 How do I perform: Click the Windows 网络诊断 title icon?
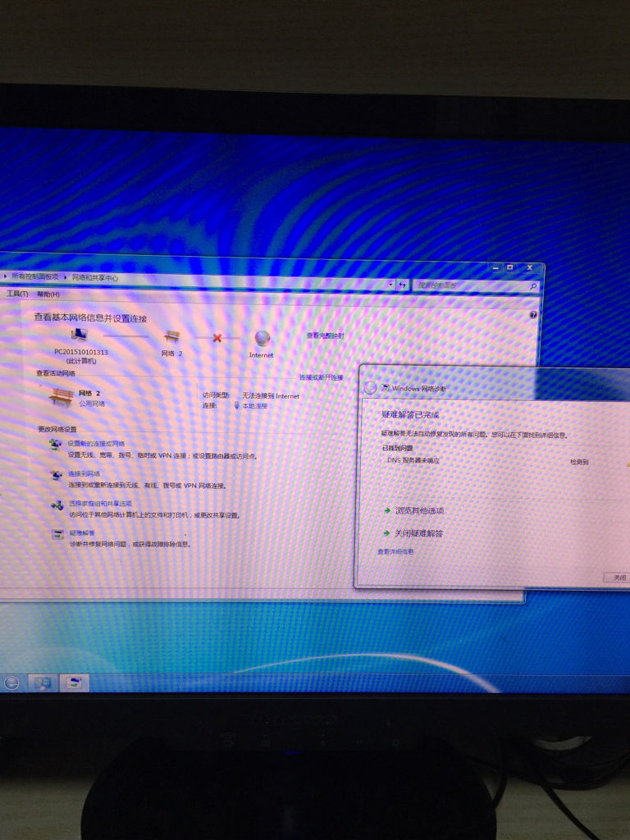(x=385, y=387)
